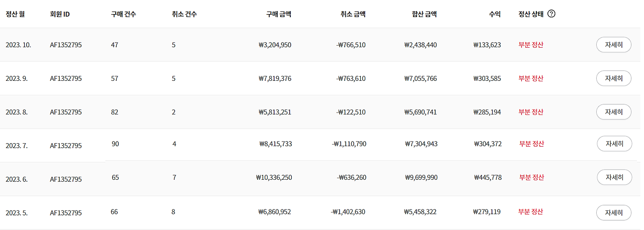Click the help icon beside 정산 상태

[551, 14]
